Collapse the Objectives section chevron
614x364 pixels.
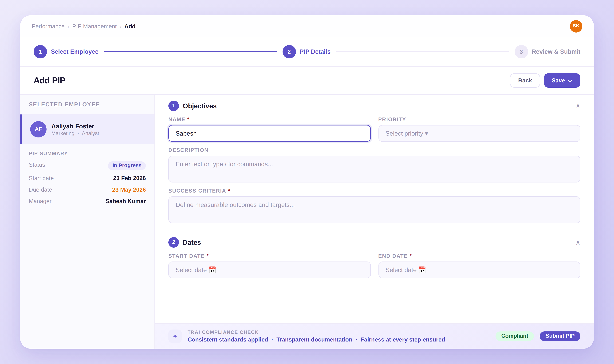point(578,106)
